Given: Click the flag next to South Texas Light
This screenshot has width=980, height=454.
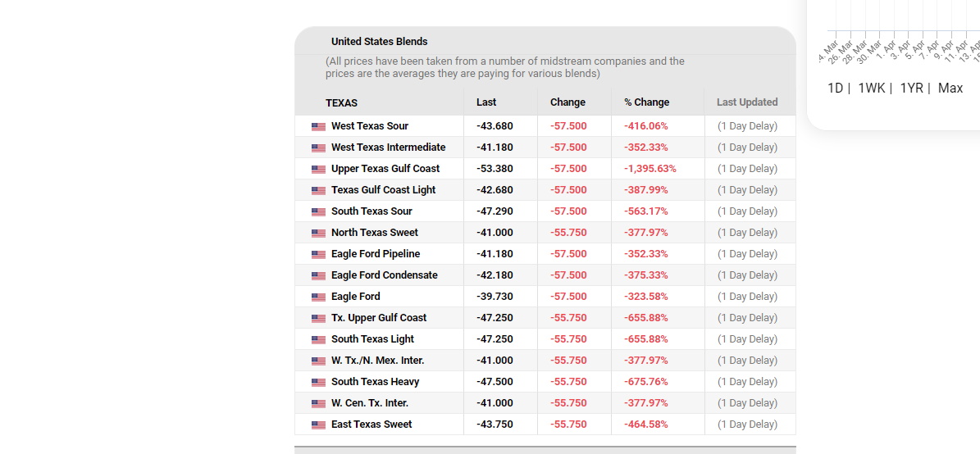Looking at the screenshot, I should [318, 340].
